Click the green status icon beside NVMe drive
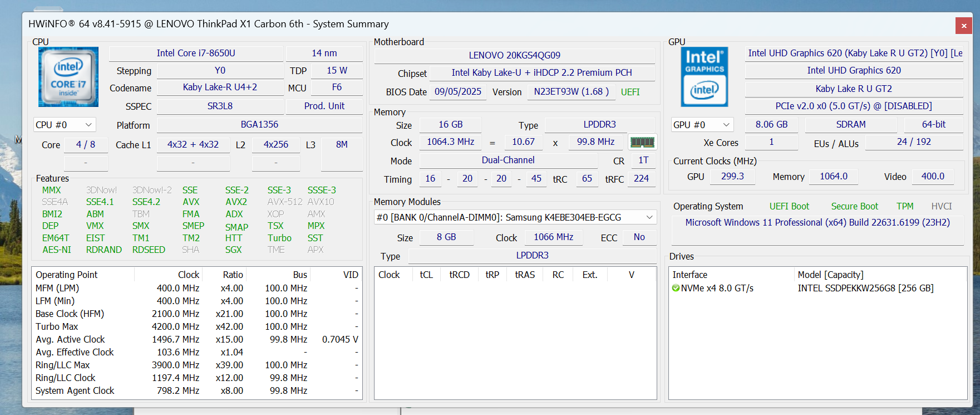The width and height of the screenshot is (980, 415). click(x=676, y=288)
